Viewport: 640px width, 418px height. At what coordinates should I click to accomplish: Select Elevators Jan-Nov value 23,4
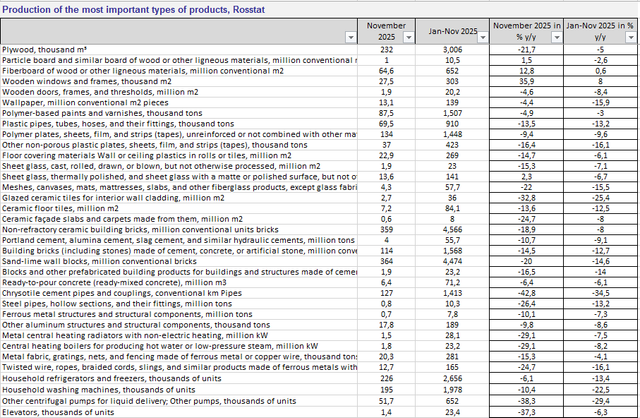coord(452,412)
